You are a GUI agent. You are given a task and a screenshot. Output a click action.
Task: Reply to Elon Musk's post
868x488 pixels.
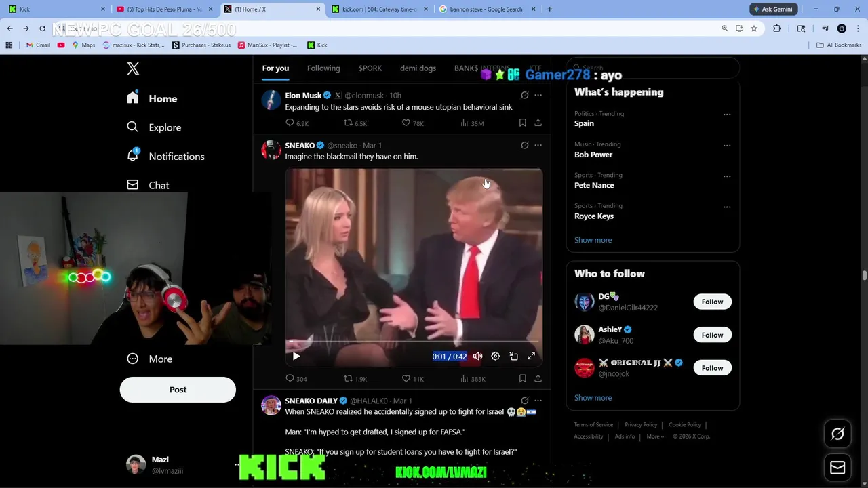pyautogui.click(x=297, y=123)
